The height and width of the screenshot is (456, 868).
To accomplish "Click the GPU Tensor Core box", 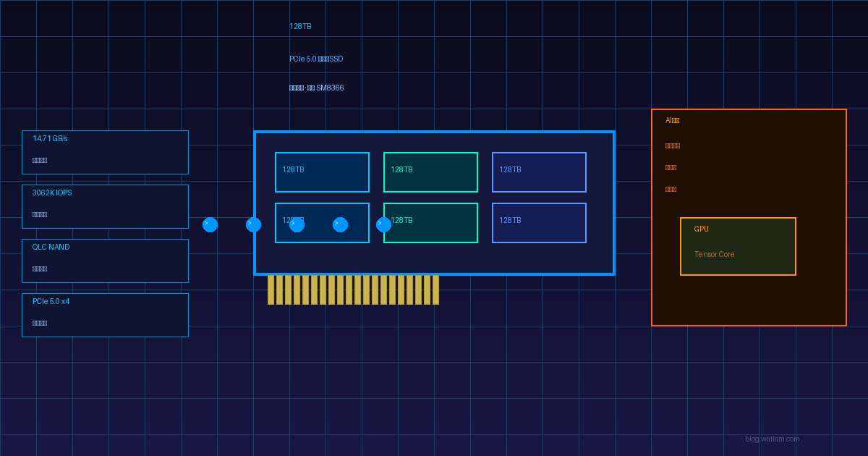I will 738,246.
